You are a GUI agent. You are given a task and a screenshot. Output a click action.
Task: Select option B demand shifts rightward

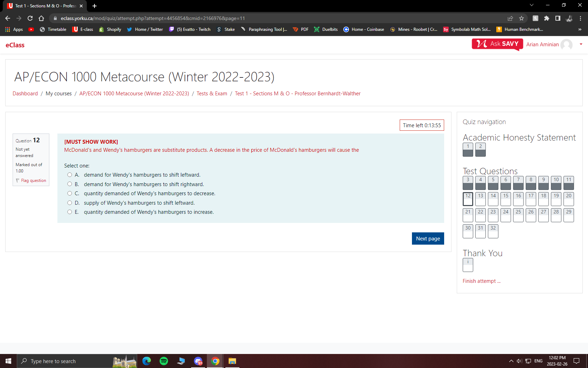click(x=70, y=184)
